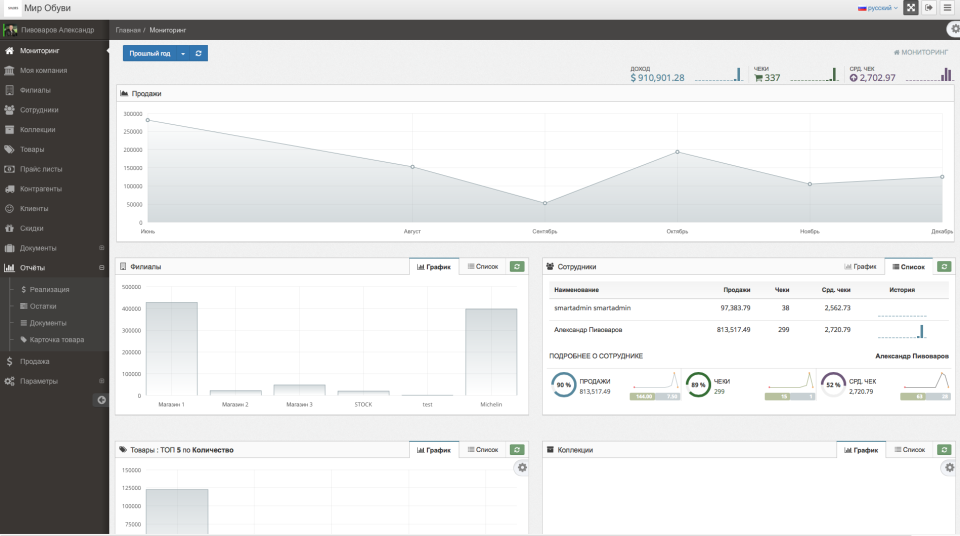Refresh the Сотрудники panel
Image resolution: width=960 pixels, height=536 pixels.
[944, 266]
